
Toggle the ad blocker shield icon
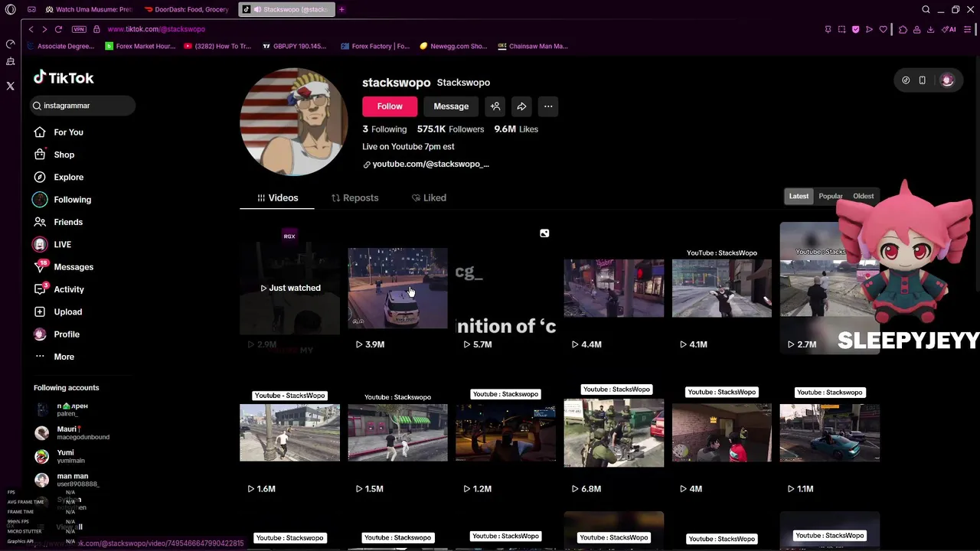pos(855,29)
